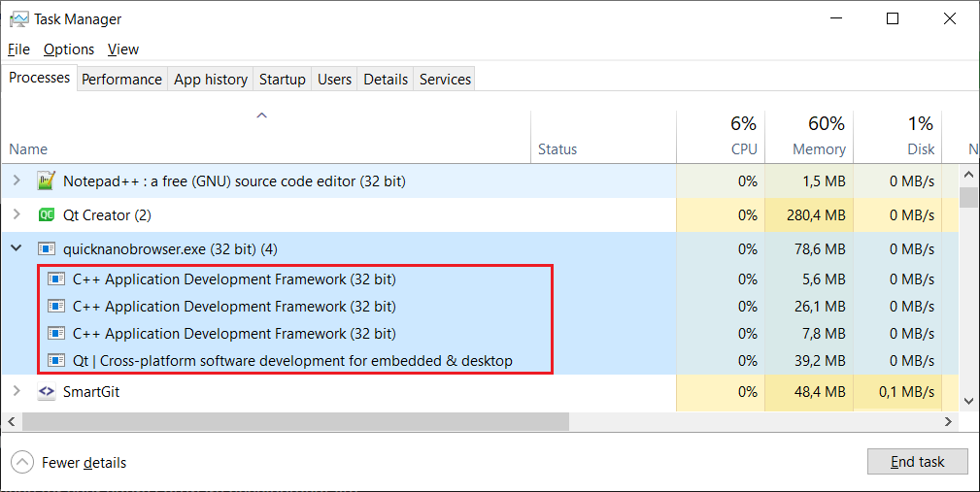
Task: Click the Qt Cross-platform subprocess icon
Action: [x=55, y=361]
